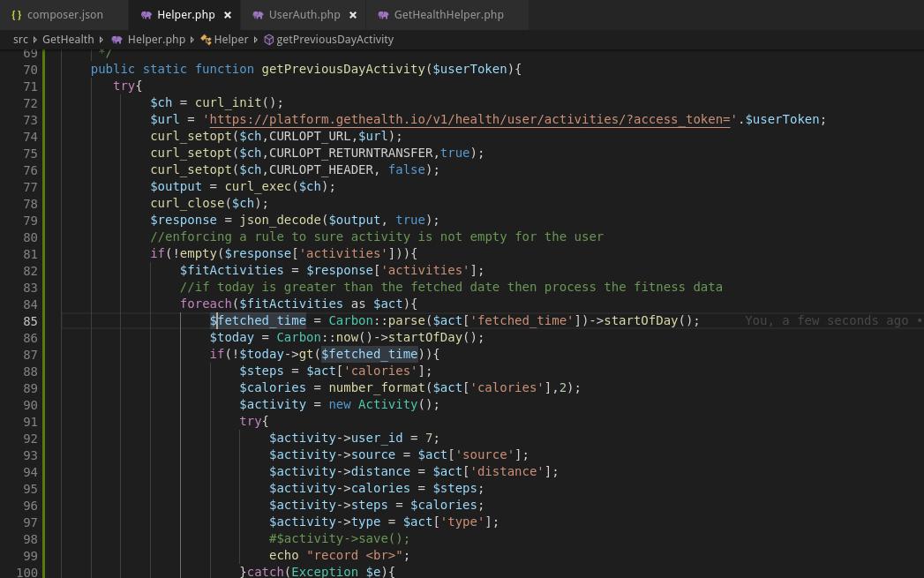Click PHP elephant icon on UserAuth.php tab
Screen dimensions: 924x578
click(258, 15)
